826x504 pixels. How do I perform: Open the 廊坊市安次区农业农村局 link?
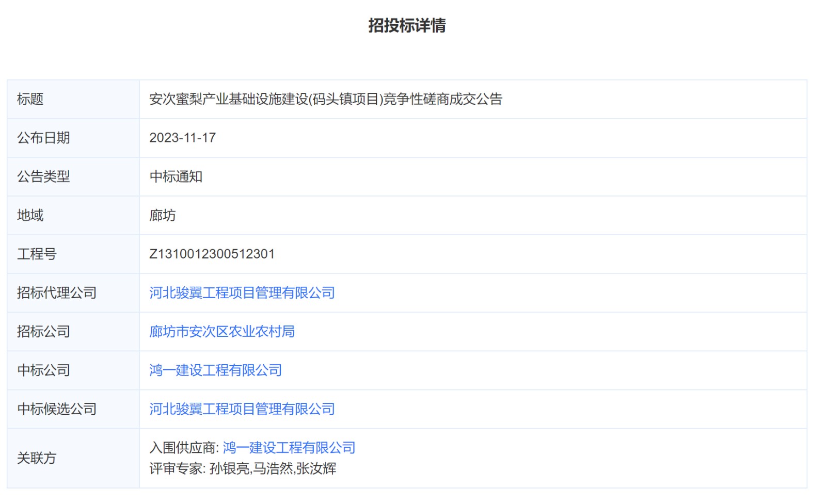point(222,332)
